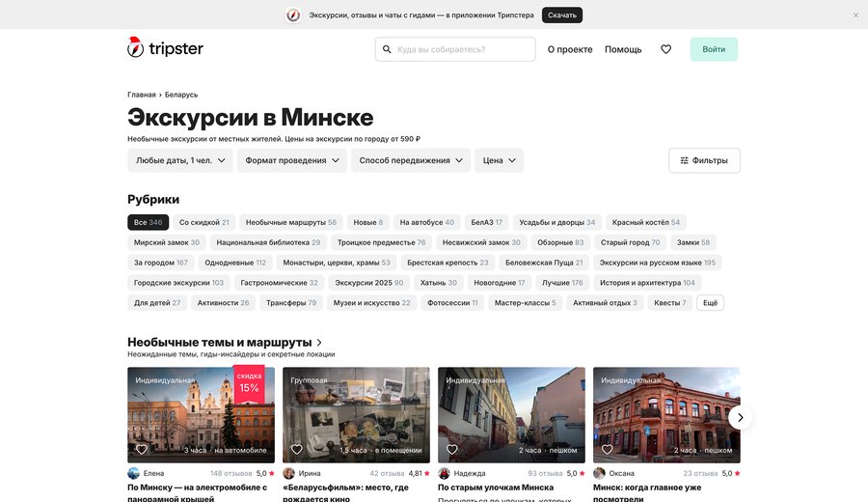Open the «О проекте» link
Viewport: 868px width, 502px height.
click(x=570, y=49)
